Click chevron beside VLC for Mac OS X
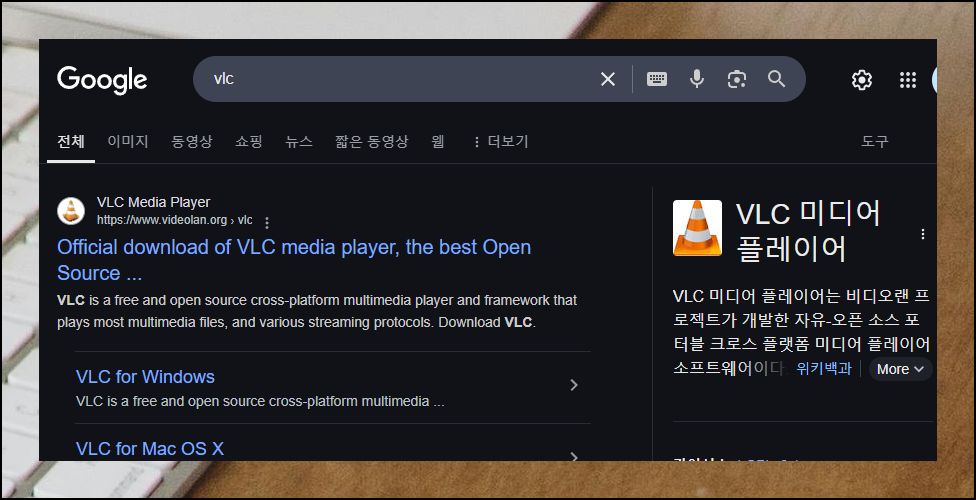The height and width of the screenshot is (500, 976). coord(574,457)
